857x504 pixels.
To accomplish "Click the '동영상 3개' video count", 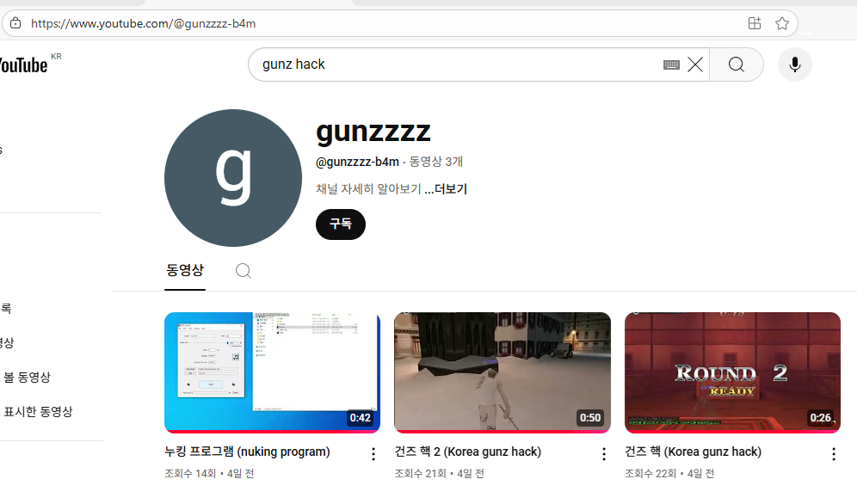I will (x=436, y=162).
